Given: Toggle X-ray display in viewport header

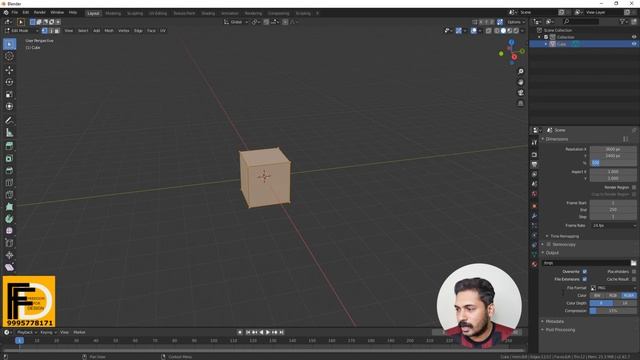Looking at the screenshot, I should (x=489, y=31).
